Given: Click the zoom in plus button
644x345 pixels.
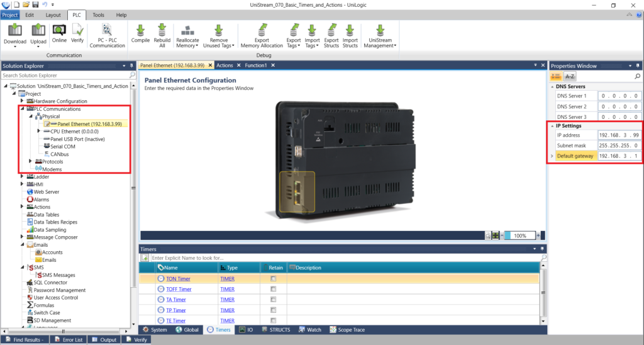Looking at the screenshot, I should [538, 235].
